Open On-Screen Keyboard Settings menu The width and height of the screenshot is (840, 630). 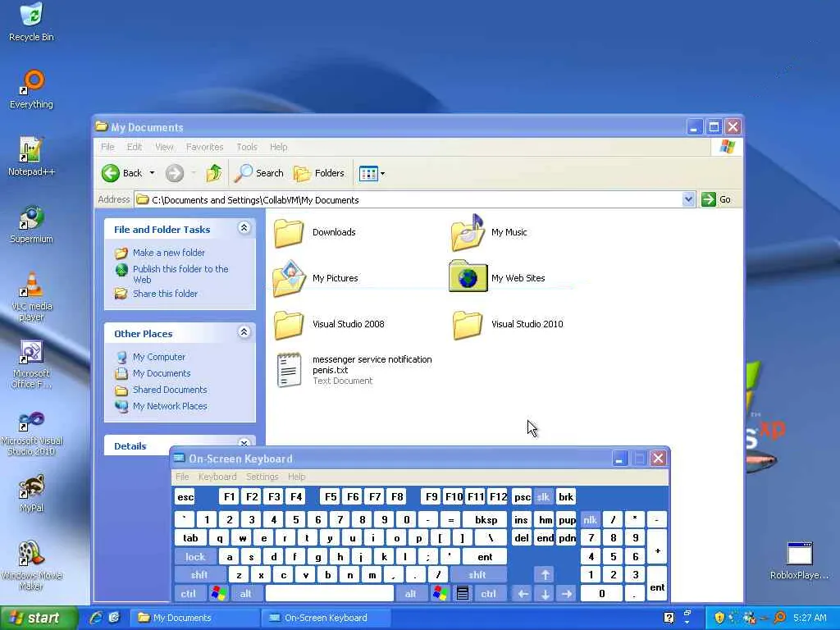[x=262, y=477]
